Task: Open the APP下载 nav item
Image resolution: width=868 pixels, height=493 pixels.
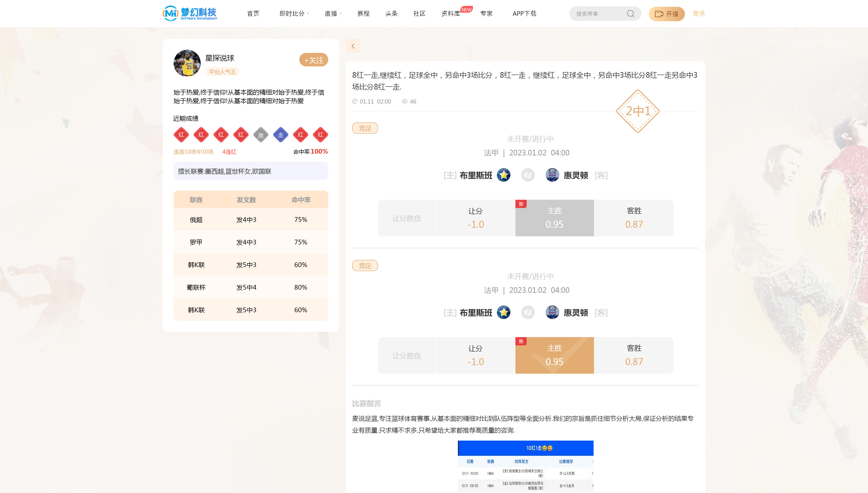Action: pyautogui.click(x=524, y=14)
